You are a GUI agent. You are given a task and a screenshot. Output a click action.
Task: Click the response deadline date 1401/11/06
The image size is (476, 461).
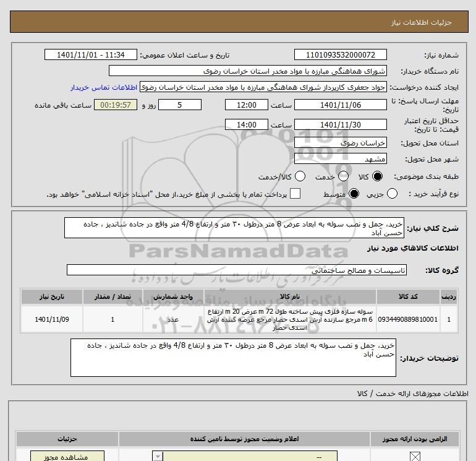point(340,105)
